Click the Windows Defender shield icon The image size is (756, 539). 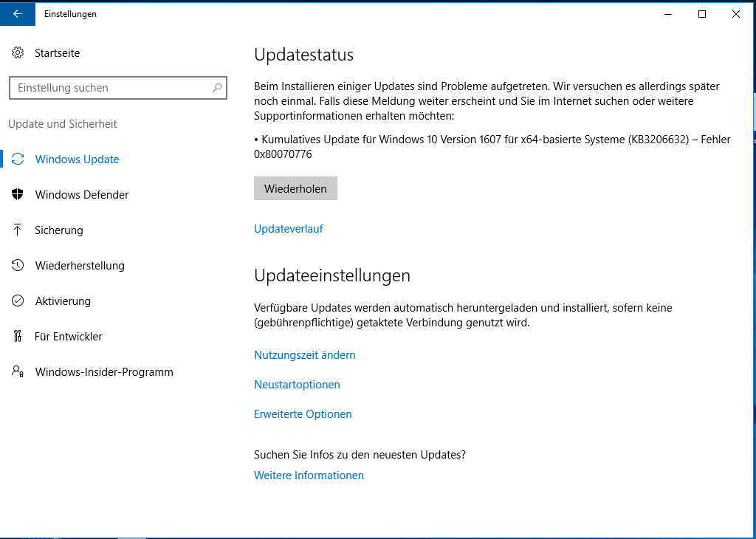(18, 194)
